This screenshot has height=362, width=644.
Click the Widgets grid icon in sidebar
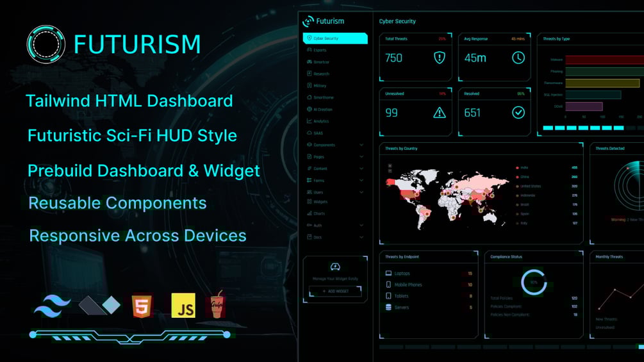310,202
